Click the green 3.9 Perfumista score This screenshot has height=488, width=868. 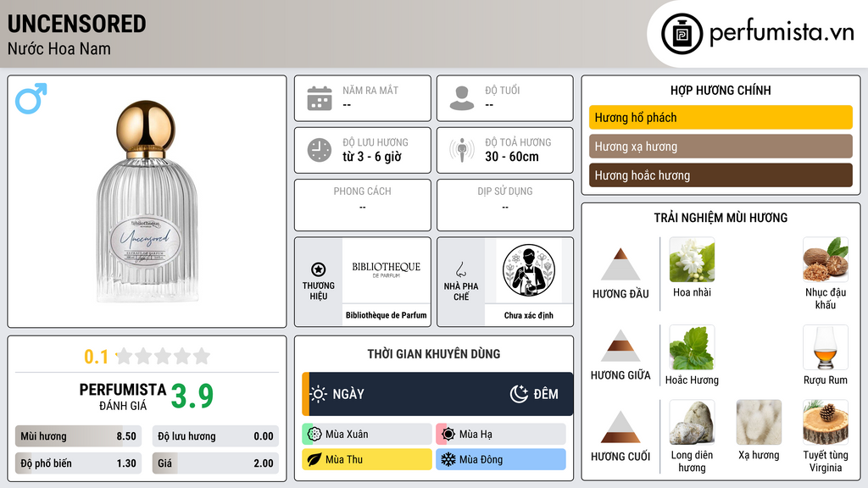pyautogui.click(x=192, y=396)
